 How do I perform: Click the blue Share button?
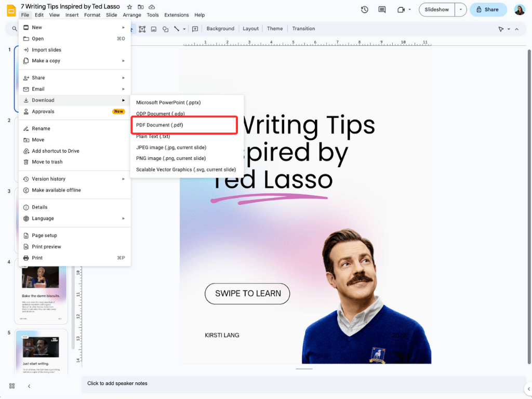pos(488,9)
